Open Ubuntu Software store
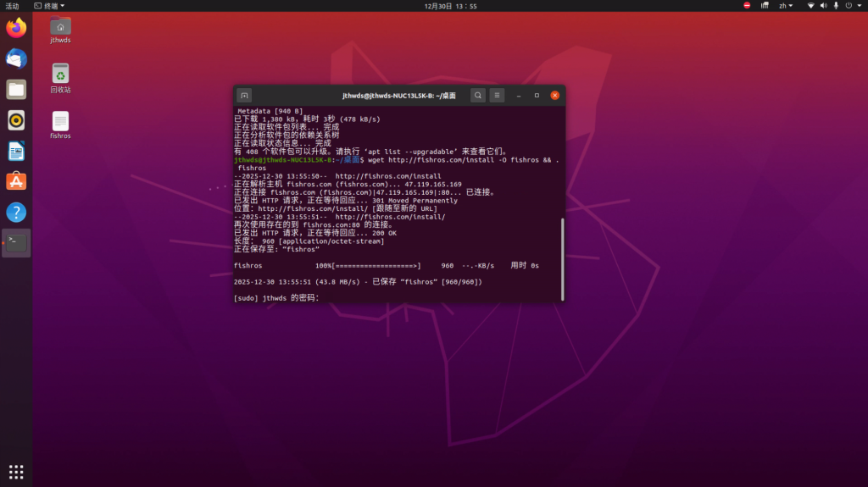The height and width of the screenshot is (487, 868). pos(16,181)
